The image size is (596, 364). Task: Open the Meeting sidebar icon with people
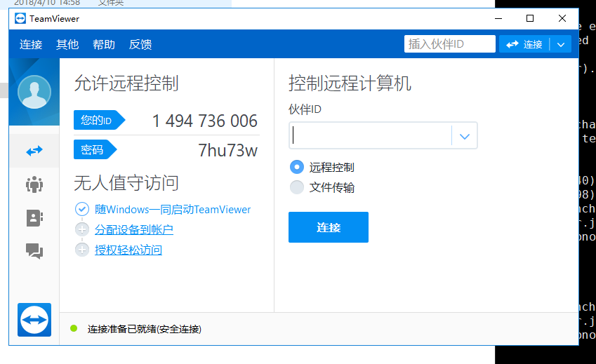(34, 184)
